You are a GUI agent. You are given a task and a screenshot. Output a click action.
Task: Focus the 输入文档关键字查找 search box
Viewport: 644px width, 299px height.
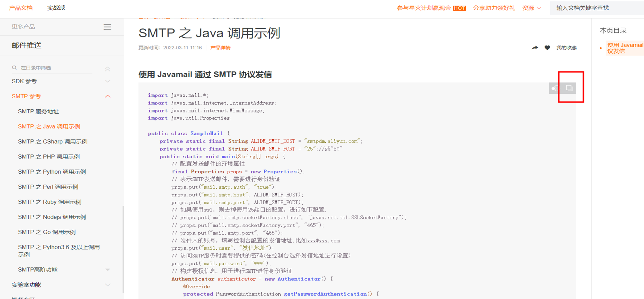point(598,8)
